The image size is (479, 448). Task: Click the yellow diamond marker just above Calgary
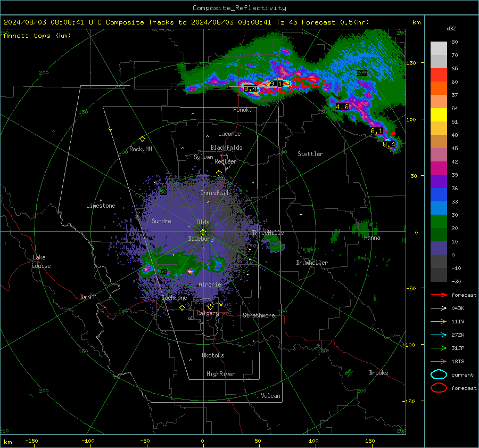[x=210, y=307]
